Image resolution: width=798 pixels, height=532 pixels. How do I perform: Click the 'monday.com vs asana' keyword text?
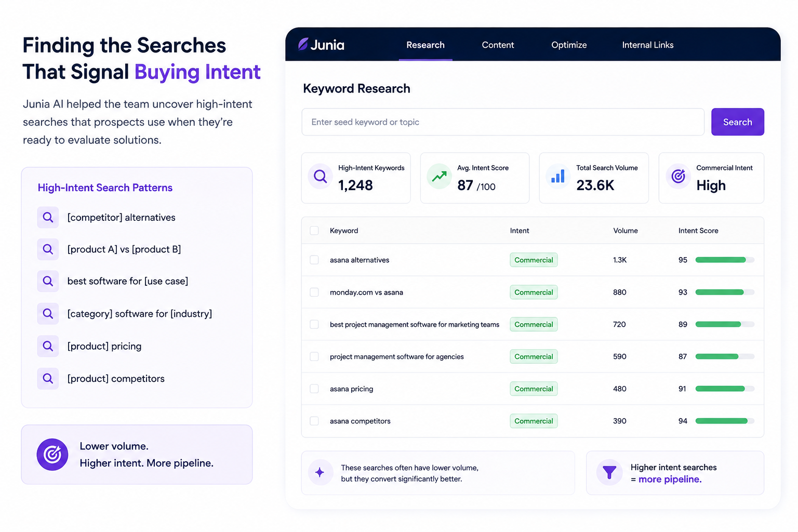coord(366,292)
